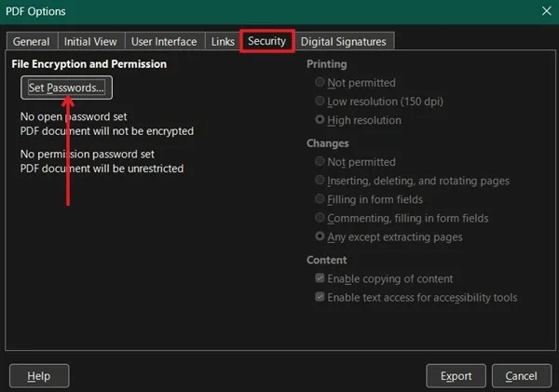This screenshot has width=559, height=392.
Task: Click the Security tab
Action: tap(266, 42)
